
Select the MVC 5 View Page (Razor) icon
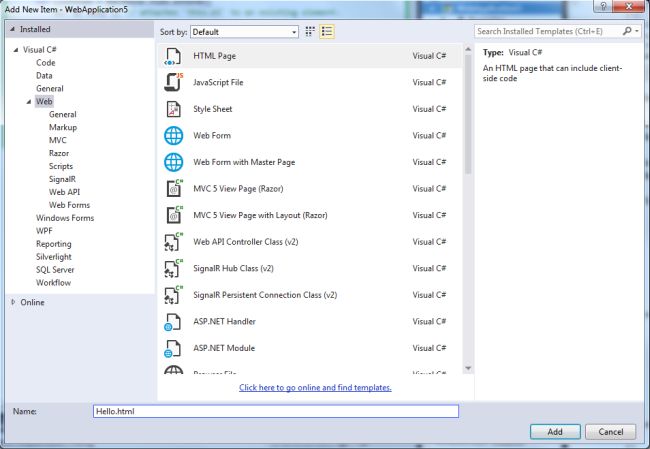click(x=174, y=189)
